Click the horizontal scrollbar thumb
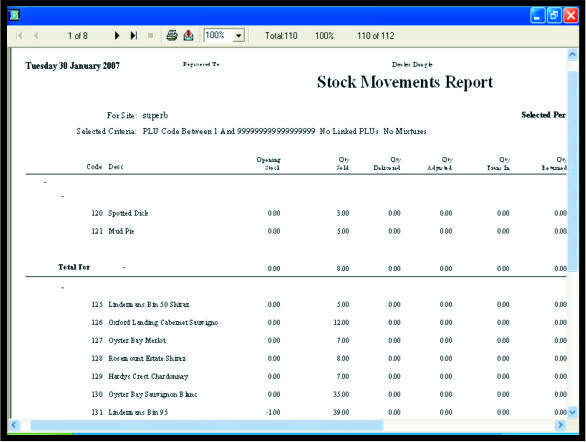 pyautogui.click(x=207, y=425)
